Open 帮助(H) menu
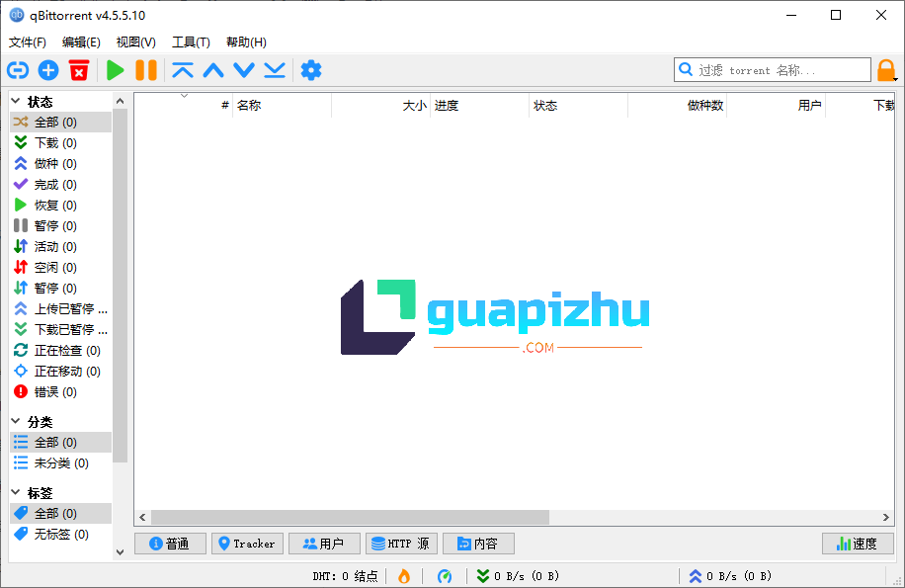 246,42
